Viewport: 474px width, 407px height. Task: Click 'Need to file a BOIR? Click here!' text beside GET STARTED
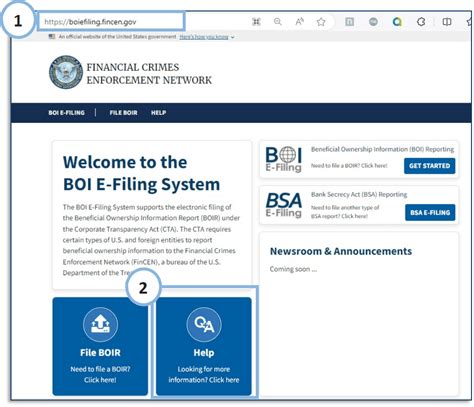point(349,166)
